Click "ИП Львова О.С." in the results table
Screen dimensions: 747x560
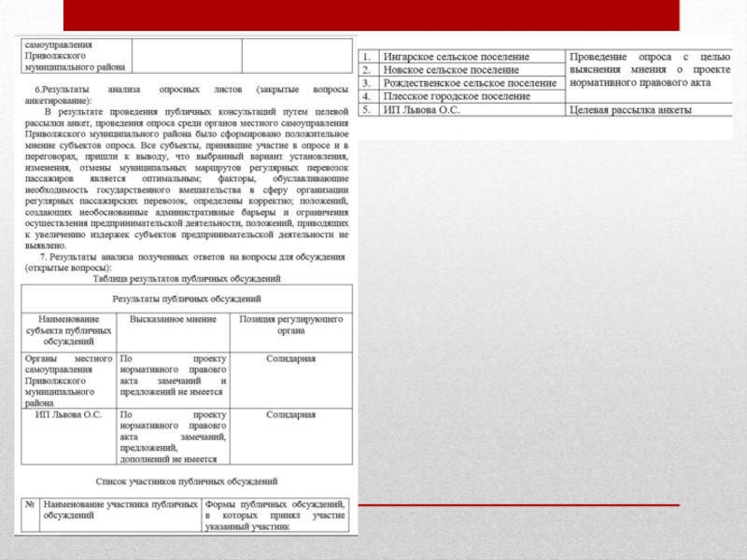[68, 414]
